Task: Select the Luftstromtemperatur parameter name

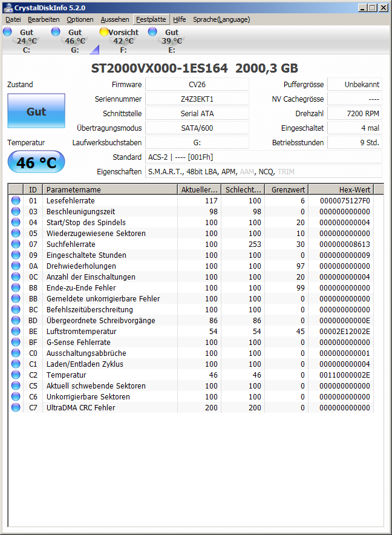Action: pos(82,331)
